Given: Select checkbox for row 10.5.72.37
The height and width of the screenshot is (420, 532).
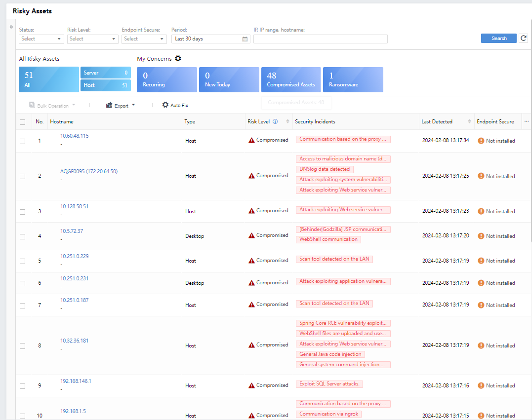Looking at the screenshot, I should [22, 236].
